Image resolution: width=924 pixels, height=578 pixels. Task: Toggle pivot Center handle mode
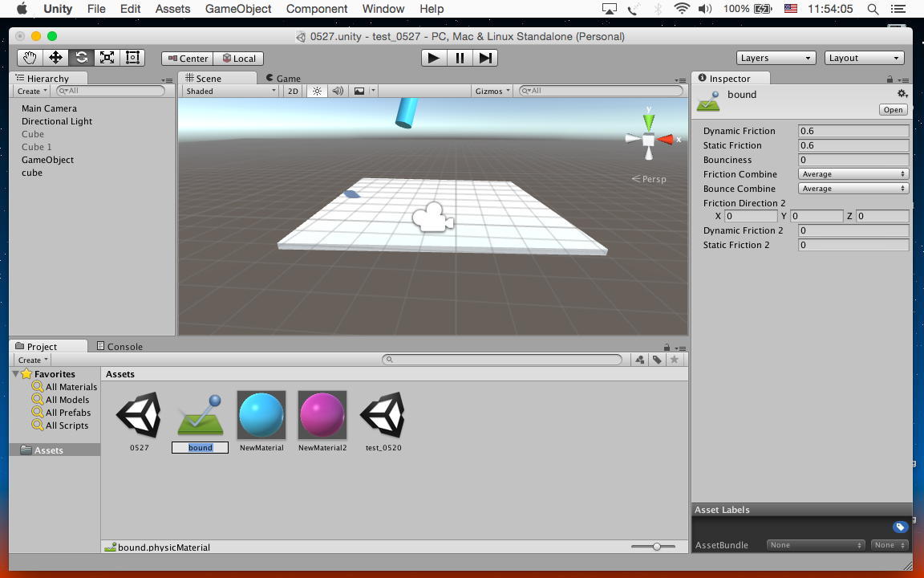click(x=188, y=59)
